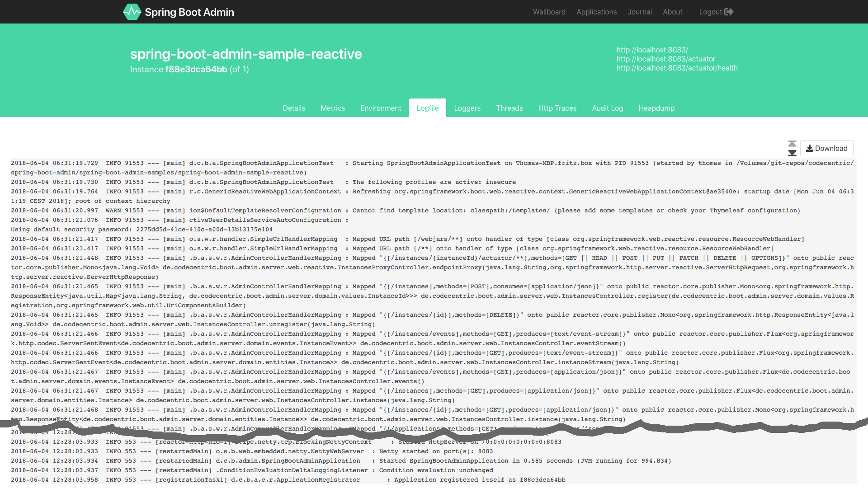The width and height of the screenshot is (868, 488).
Task: Open the Journal navigation link
Action: pos(640,11)
